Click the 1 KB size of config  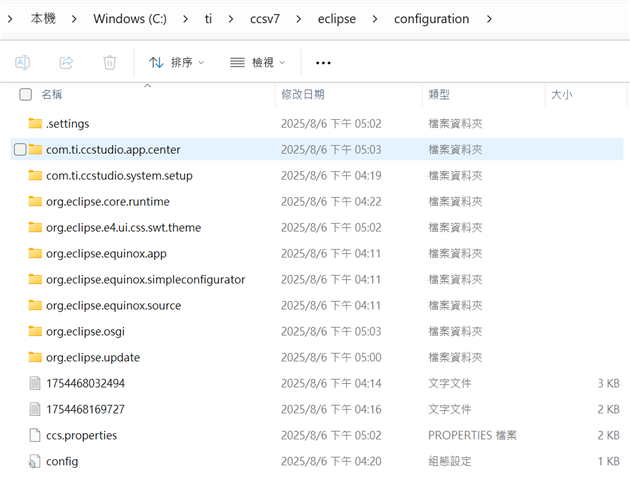coord(608,461)
